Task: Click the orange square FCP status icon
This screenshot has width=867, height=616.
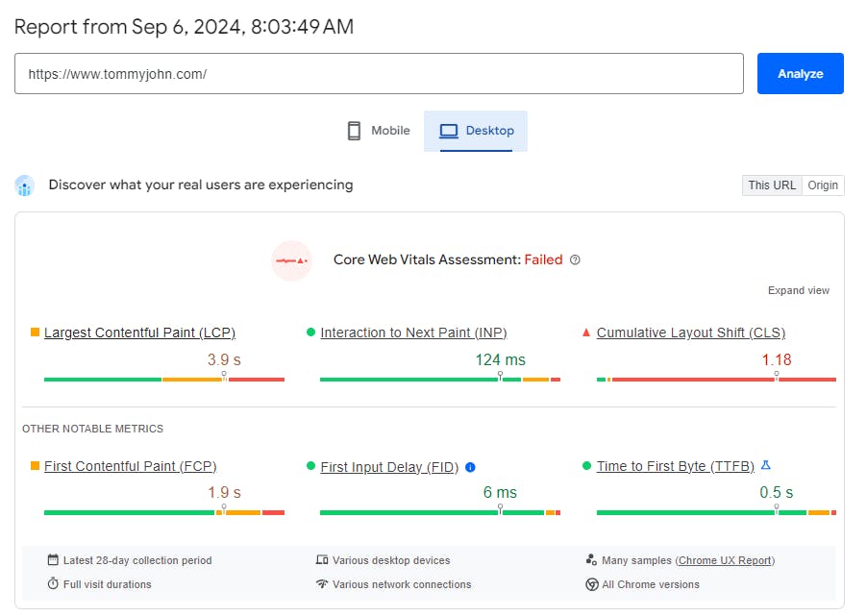Action: [35, 465]
